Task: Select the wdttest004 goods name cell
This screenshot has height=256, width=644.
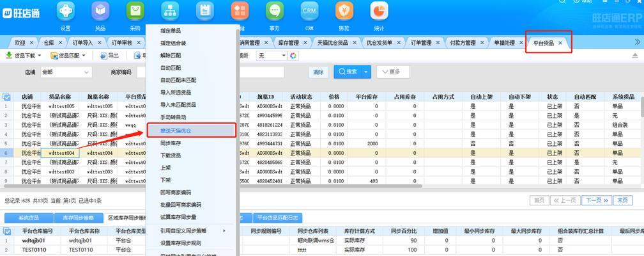Action: pyautogui.click(x=61, y=153)
